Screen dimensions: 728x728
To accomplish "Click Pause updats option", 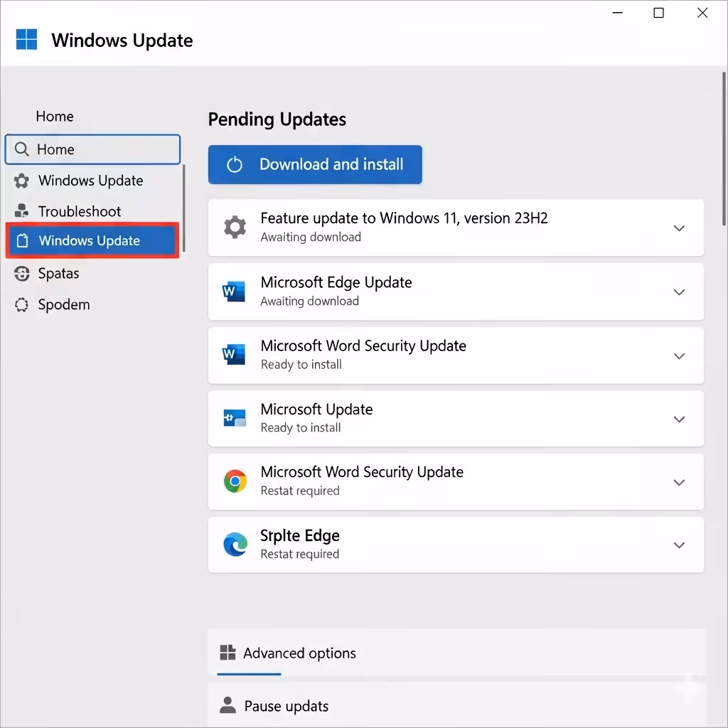I will (x=457, y=705).
